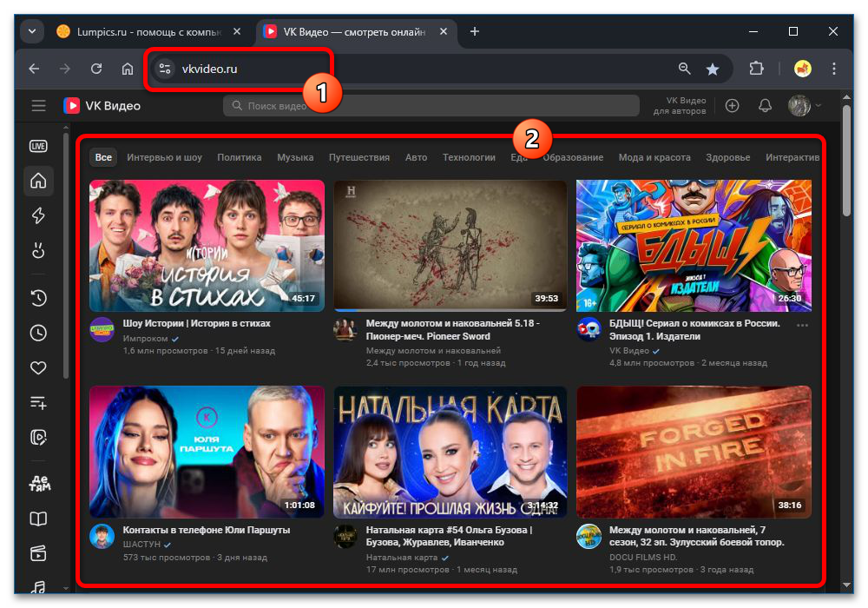Viewport: 868px width, 608px height.
Task: Open liked videos heart sidebar icon
Action: pyautogui.click(x=38, y=367)
